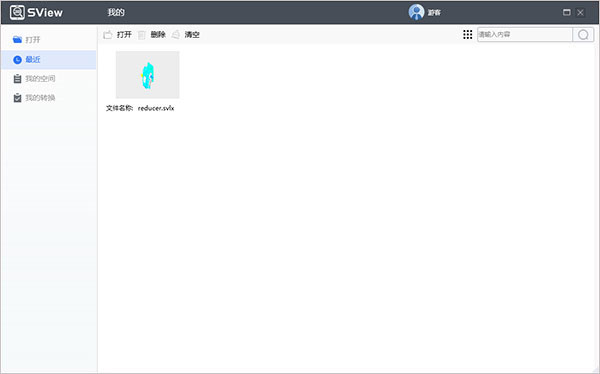Viewport: 600px width, 374px height.
Task: Click the toolbar 打开 open-file icon
Action: click(x=108, y=35)
